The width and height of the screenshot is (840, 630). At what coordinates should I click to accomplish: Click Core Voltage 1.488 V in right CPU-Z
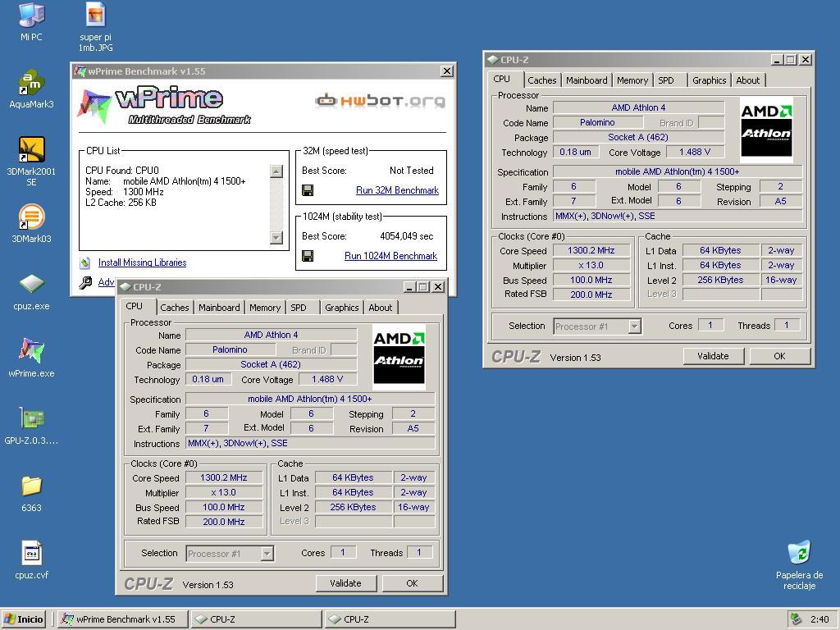(x=695, y=152)
